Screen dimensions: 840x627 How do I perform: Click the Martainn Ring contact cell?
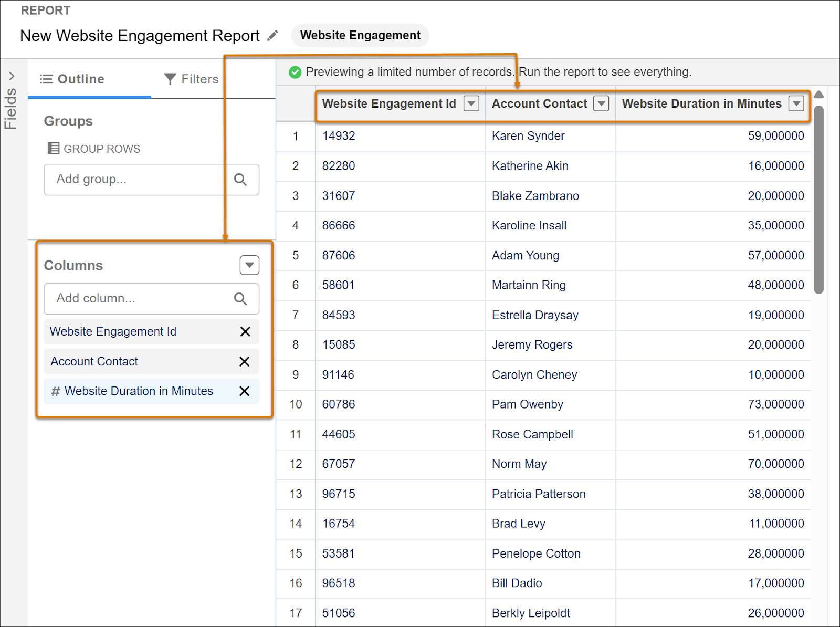[550, 285]
